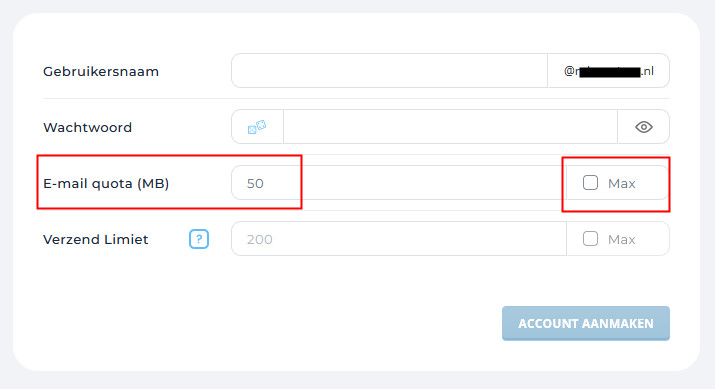Click Max label beside E-mail quota

pos(622,183)
